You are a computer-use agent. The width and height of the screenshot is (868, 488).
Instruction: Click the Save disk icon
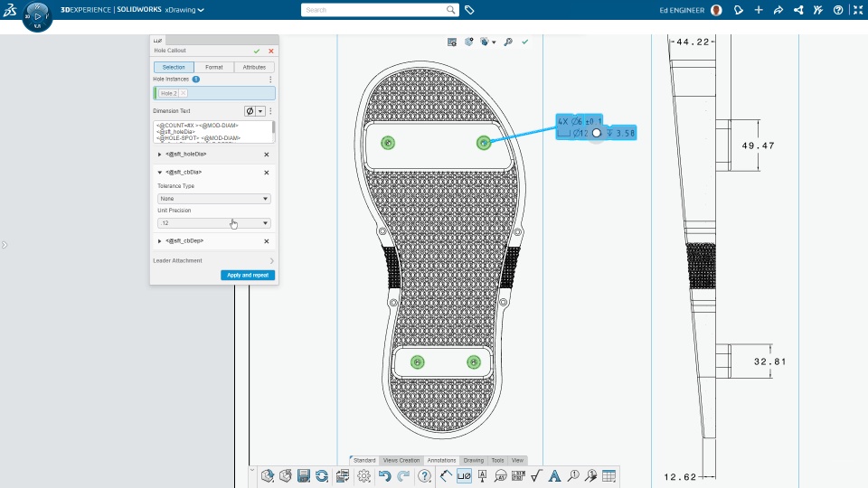(x=304, y=476)
